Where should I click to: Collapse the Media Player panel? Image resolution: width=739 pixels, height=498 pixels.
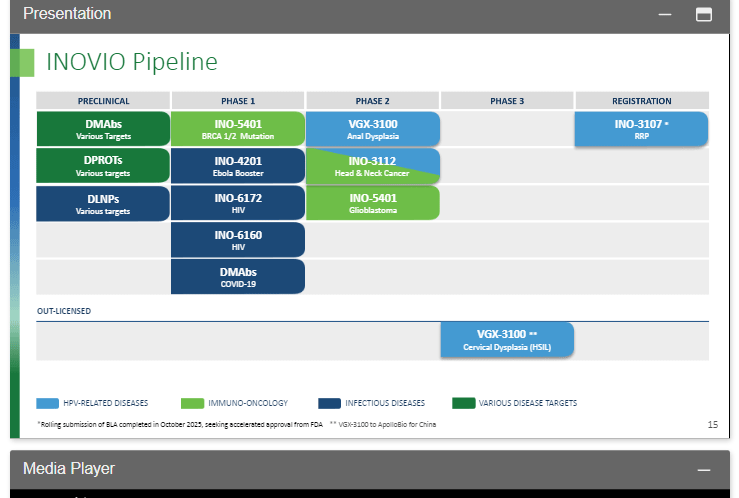703,469
